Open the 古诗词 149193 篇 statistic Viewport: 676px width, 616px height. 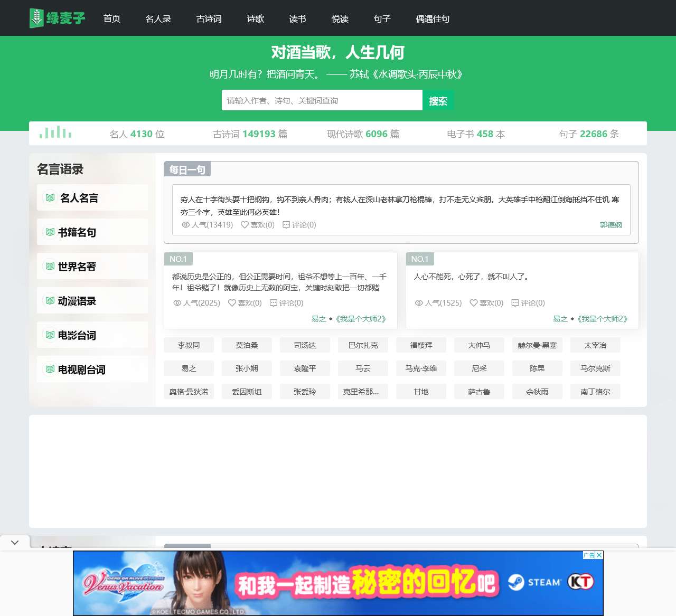coord(250,134)
